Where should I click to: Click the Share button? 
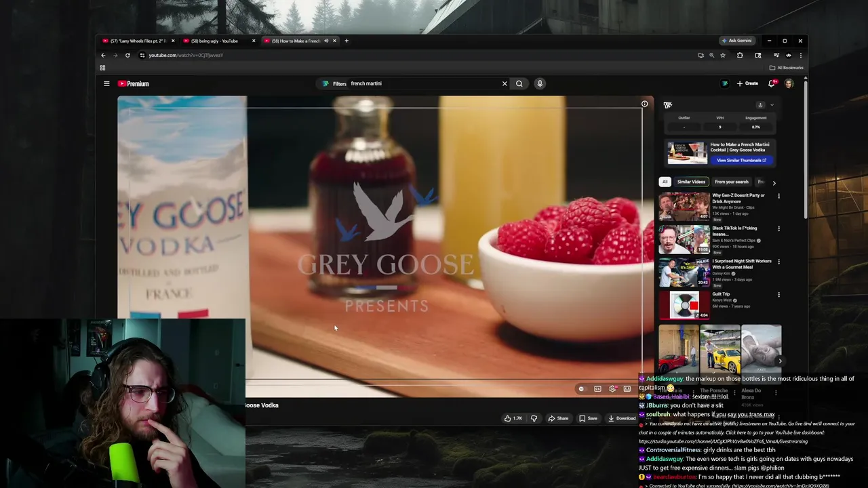558,418
